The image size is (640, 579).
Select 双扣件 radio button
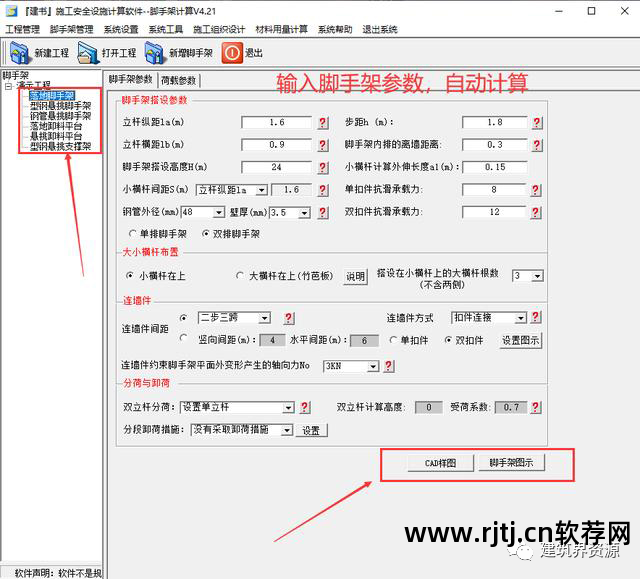(x=448, y=340)
